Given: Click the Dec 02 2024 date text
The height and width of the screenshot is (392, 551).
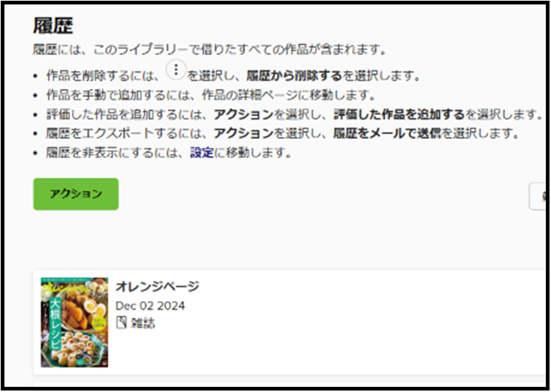Looking at the screenshot, I should (x=150, y=305).
